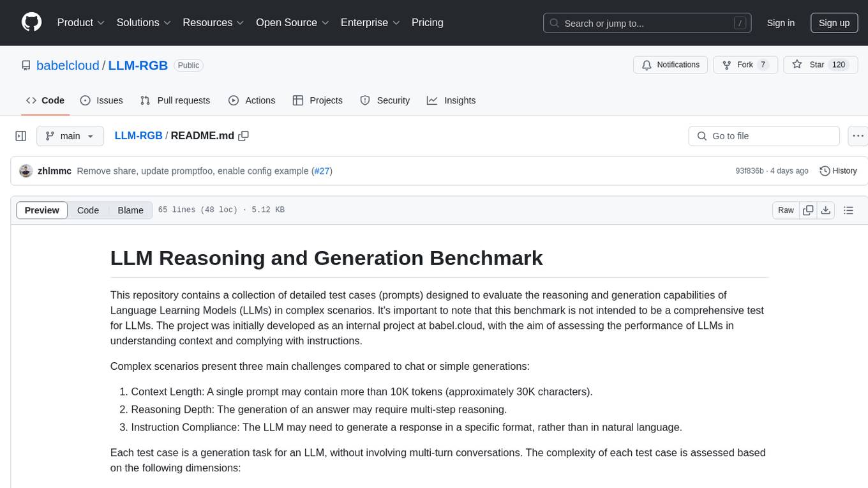Open zhlmmc avatar image
Screen dimensions: 868x488
tap(26, 171)
